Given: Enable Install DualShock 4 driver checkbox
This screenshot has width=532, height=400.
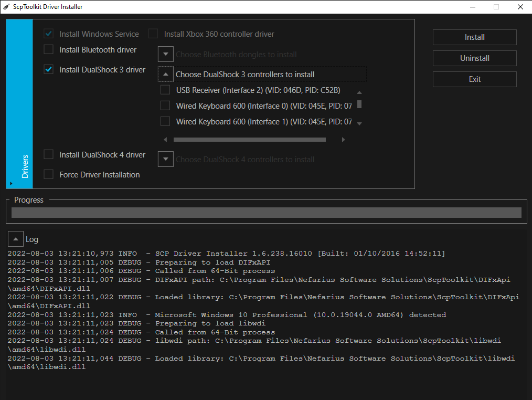Looking at the screenshot, I should click(x=48, y=154).
